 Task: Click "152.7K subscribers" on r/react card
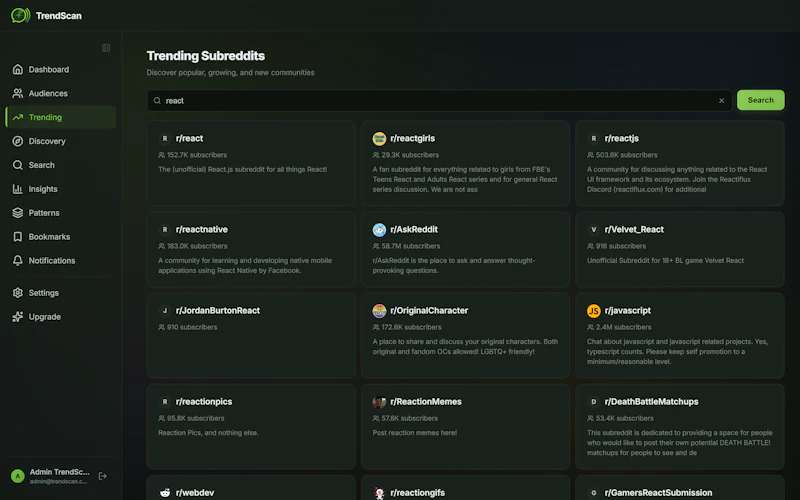pyautogui.click(x=197, y=155)
